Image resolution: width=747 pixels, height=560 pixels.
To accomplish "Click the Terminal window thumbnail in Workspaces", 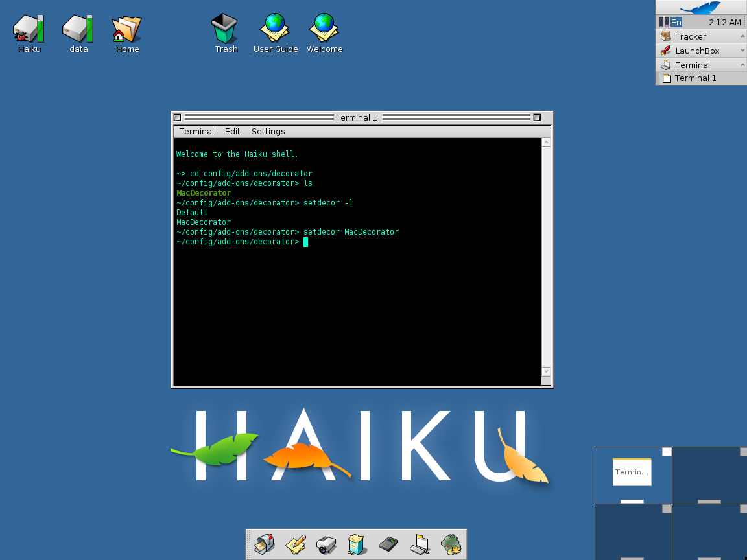I will pos(632,472).
